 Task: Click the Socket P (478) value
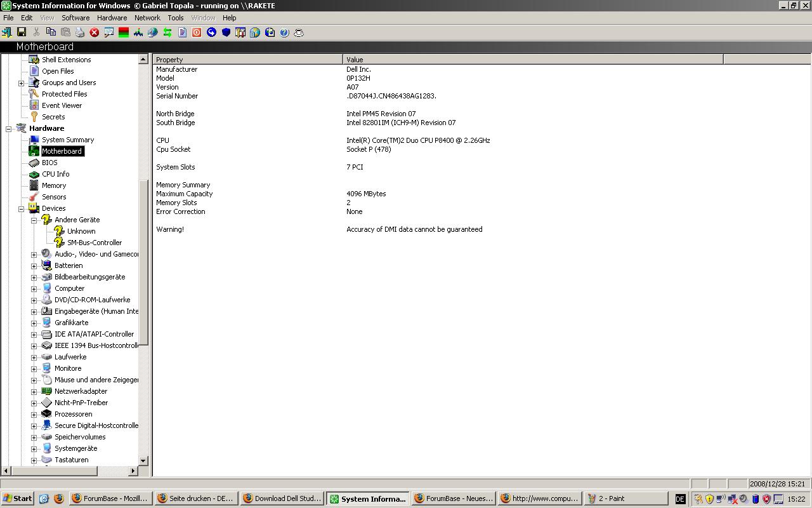pyautogui.click(x=369, y=149)
